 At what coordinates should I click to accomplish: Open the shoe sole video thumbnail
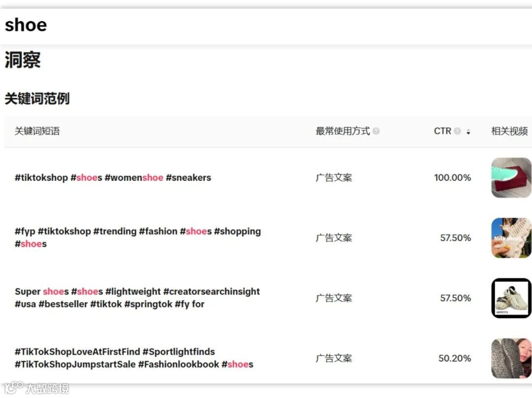[511, 358]
